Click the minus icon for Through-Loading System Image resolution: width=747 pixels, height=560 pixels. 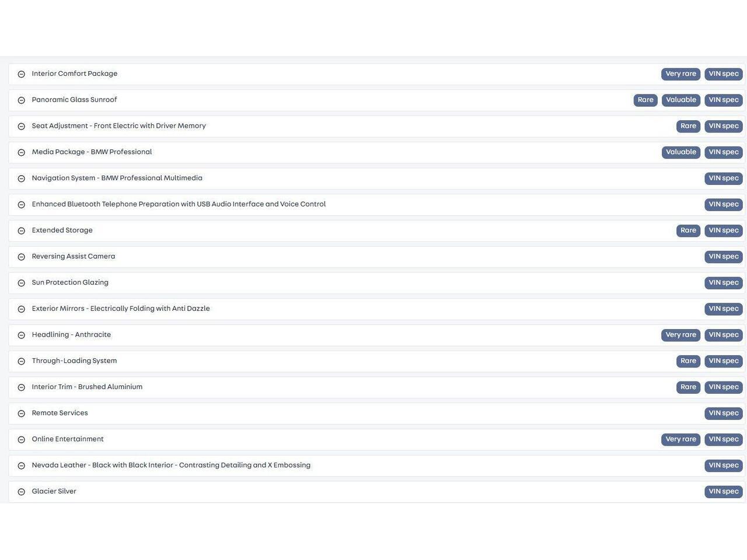[22, 362]
